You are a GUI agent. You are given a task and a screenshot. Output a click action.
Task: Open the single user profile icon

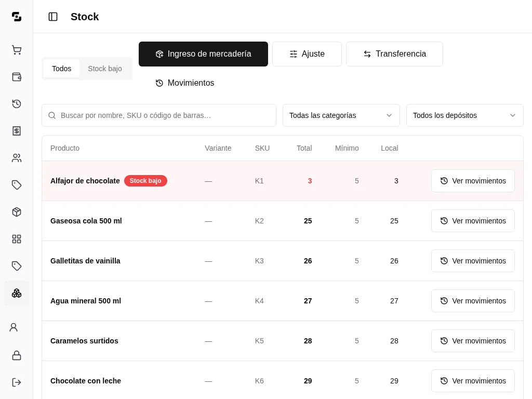coord(14,327)
